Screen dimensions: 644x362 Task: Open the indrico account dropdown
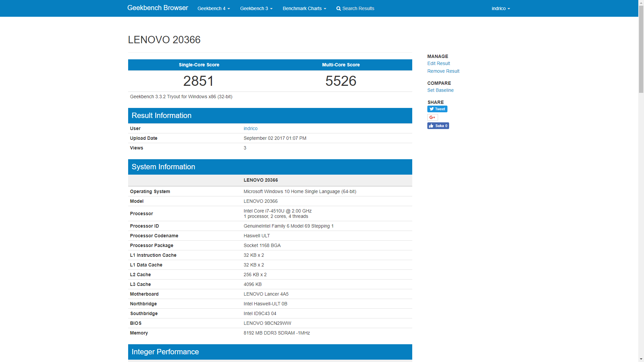point(501,8)
